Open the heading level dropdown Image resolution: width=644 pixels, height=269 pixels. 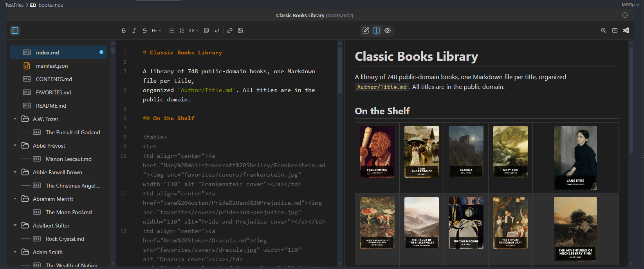coord(157,31)
